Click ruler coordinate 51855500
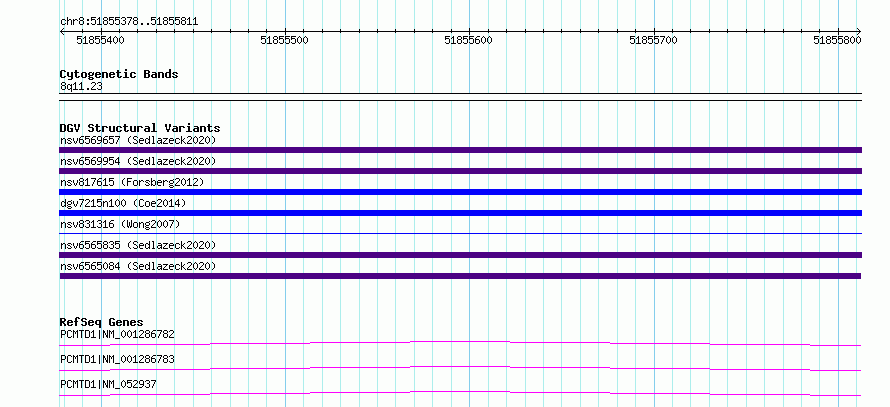Viewport: 890px width, 407px height. 284,40
